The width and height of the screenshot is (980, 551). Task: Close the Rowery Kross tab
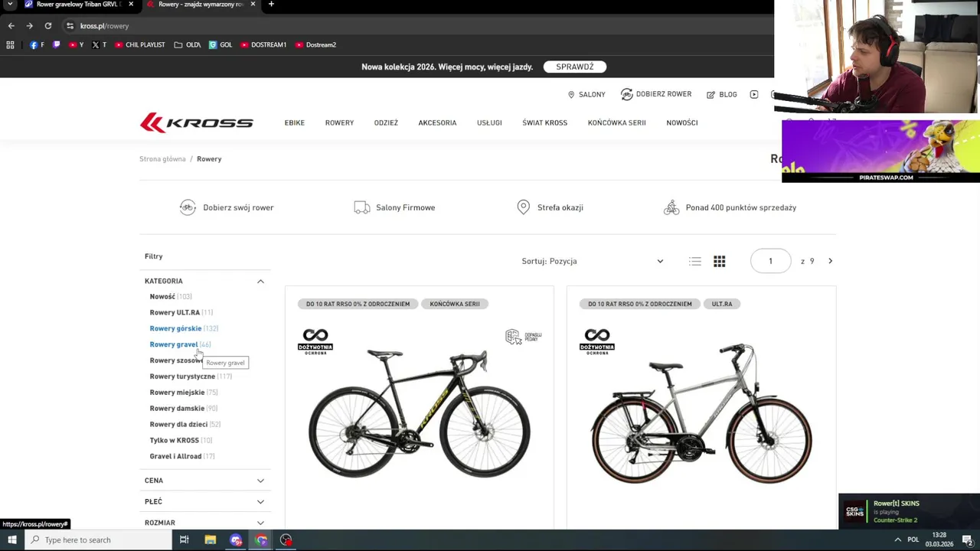point(253,5)
